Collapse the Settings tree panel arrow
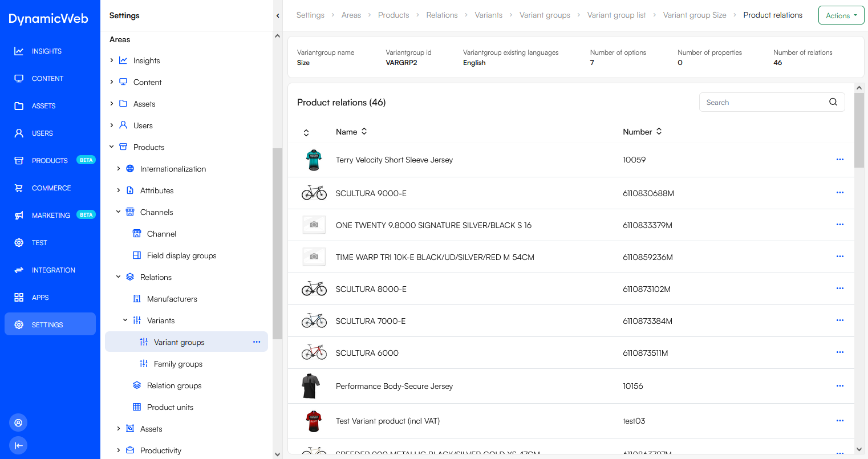This screenshot has width=868, height=459. coord(278,15)
